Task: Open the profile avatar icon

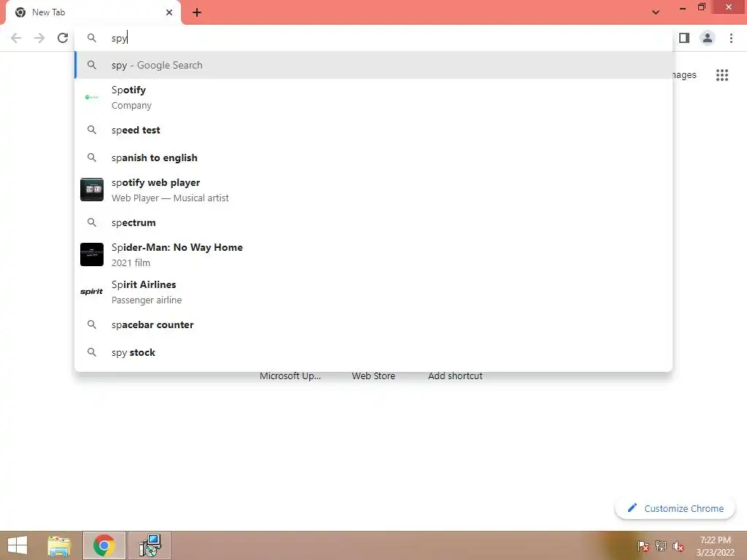Action: coord(708,38)
